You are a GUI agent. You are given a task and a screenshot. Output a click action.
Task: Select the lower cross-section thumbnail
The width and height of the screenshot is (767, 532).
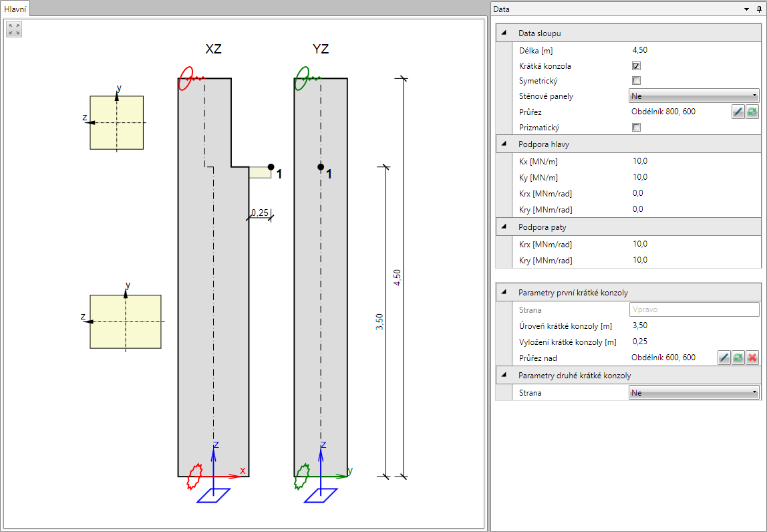pos(126,321)
